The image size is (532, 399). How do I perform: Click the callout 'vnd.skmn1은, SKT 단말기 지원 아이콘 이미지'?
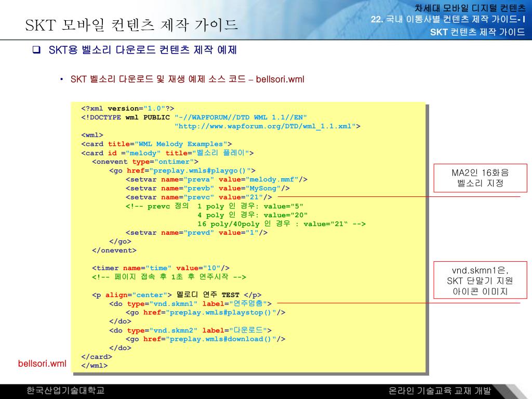point(480,280)
